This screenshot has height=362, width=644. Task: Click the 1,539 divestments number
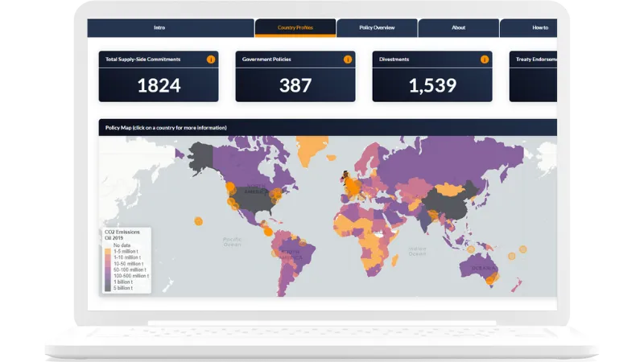click(x=432, y=85)
